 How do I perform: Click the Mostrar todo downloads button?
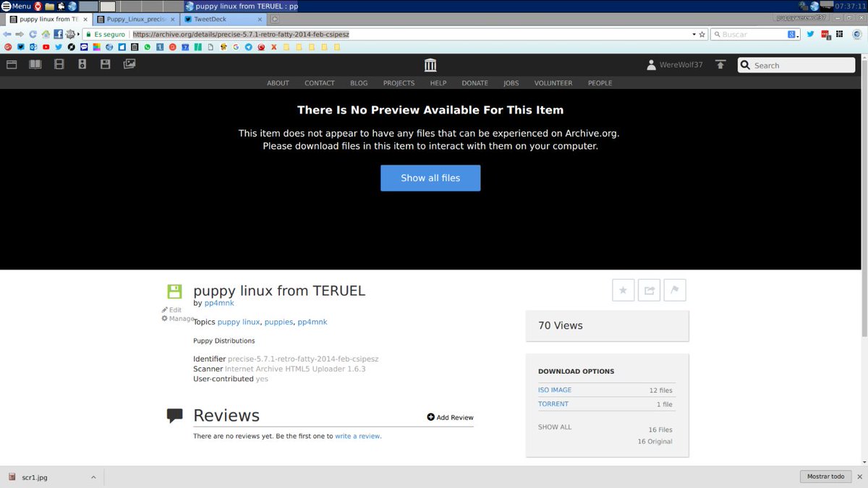click(826, 476)
